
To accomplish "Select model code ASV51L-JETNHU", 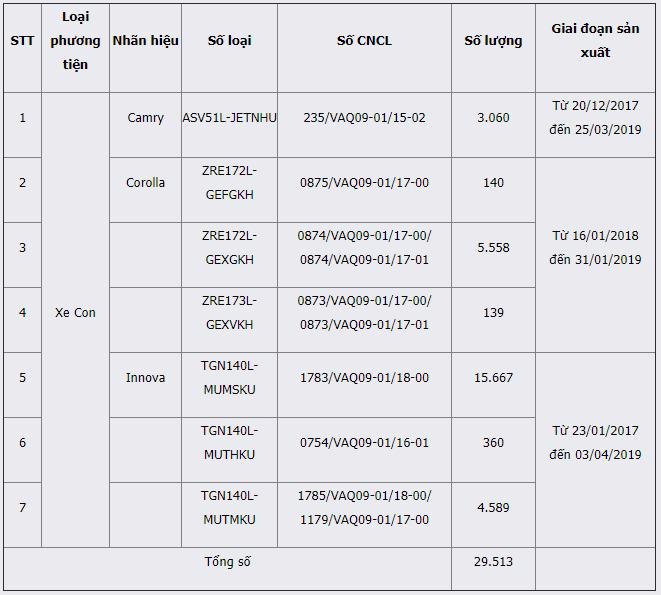I will point(229,118).
